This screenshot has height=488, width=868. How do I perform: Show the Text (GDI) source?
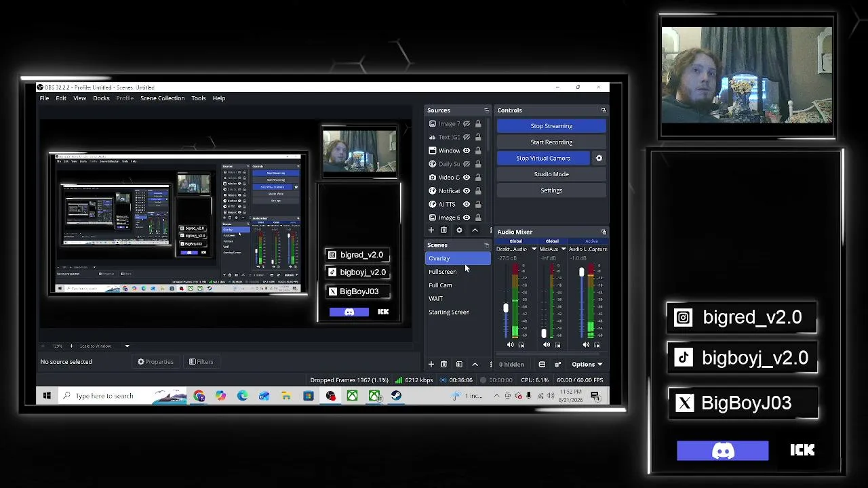pyautogui.click(x=467, y=137)
